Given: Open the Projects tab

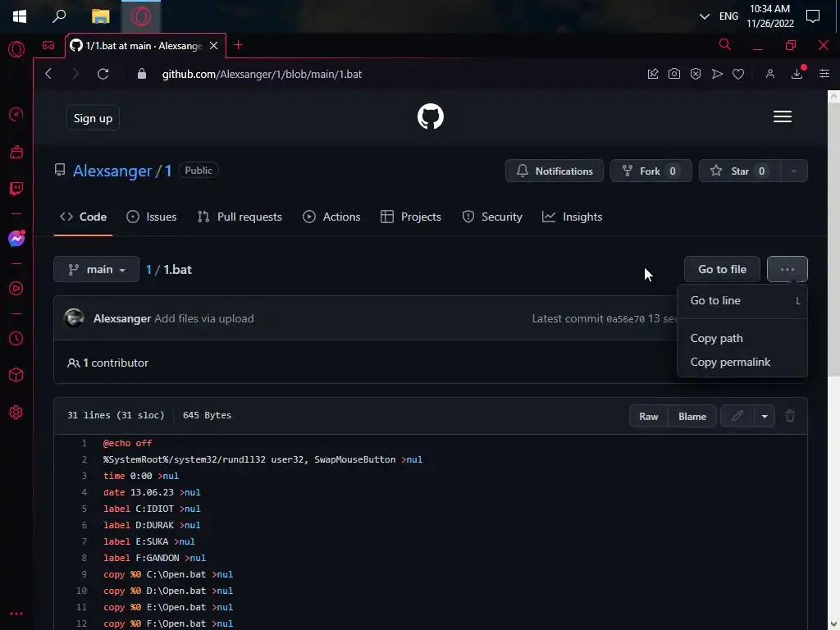Looking at the screenshot, I should click(x=411, y=217).
